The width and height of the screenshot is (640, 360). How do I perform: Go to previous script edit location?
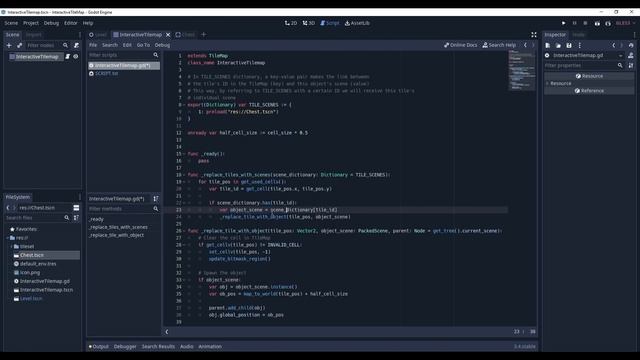pos(525,45)
